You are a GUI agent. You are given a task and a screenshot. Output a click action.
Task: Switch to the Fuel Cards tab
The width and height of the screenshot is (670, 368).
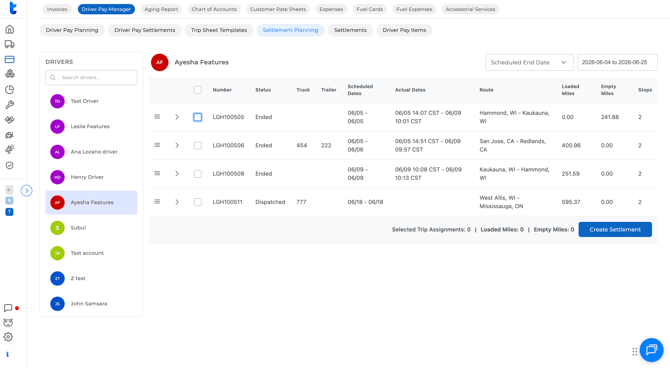(x=370, y=9)
